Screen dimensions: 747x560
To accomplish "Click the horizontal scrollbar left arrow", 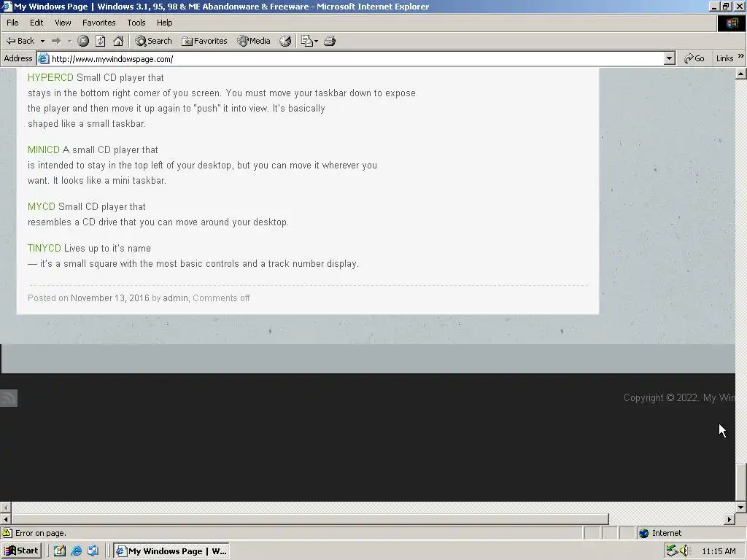I will pyautogui.click(x=6, y=519).
